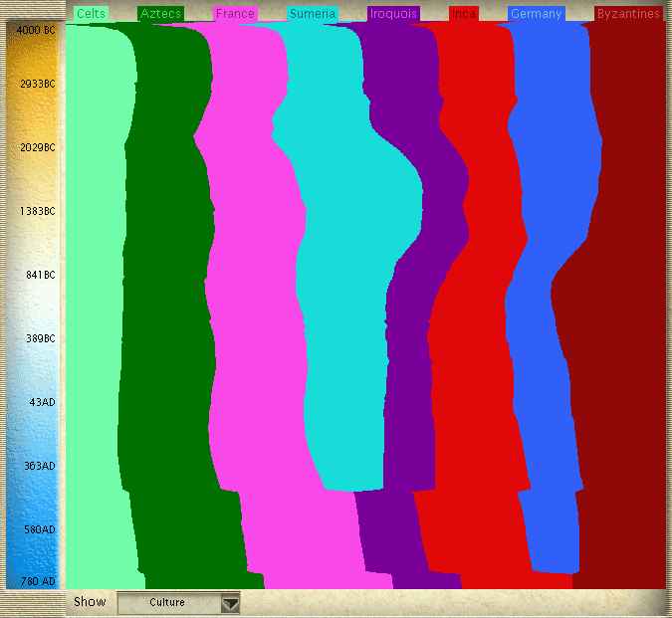Click the Byzantines legend label
The image size is (672, 618).
[628, 14]
